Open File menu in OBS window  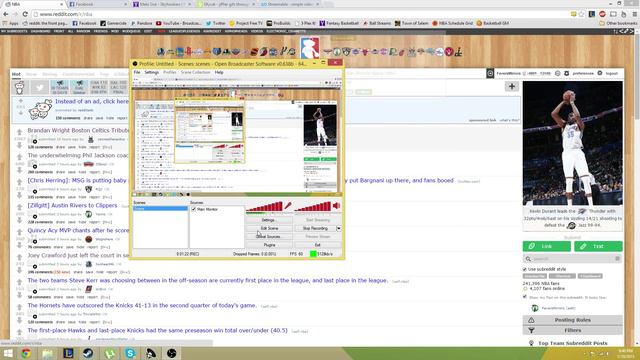137,72
